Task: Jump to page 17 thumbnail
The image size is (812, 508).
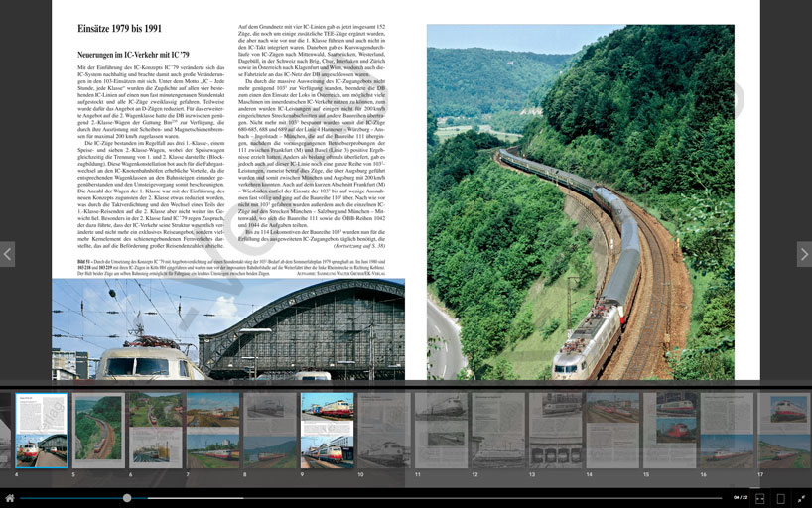Action: pos(784,430)
